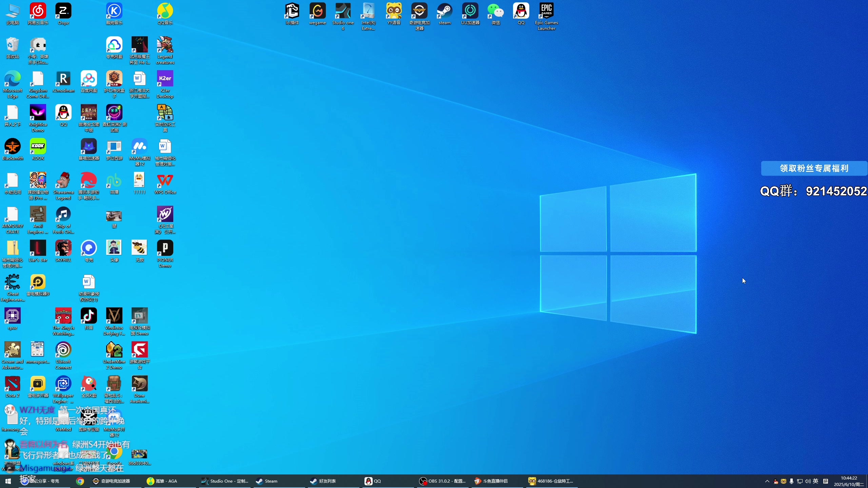The width and height of the screenshot is (868, 488).
Task: Open the wegame desktop icon
Action: click(x=317, y=14)
